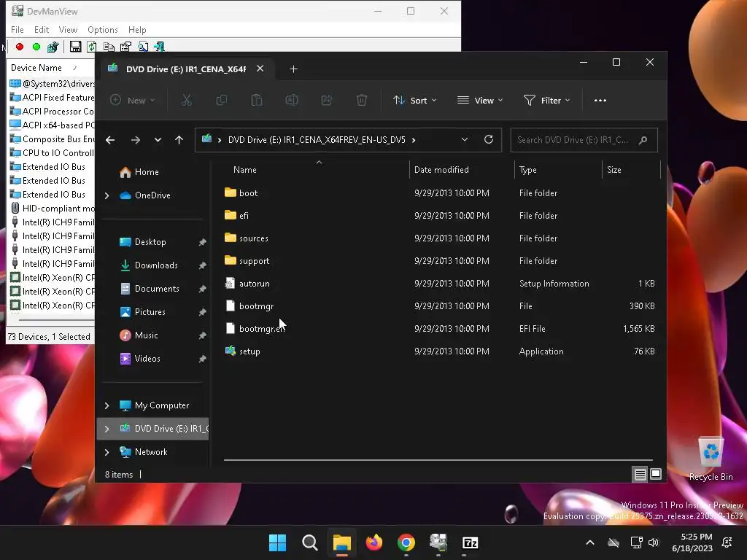Open address bar history dropdown
747x560 pixels.
[465, 139]
